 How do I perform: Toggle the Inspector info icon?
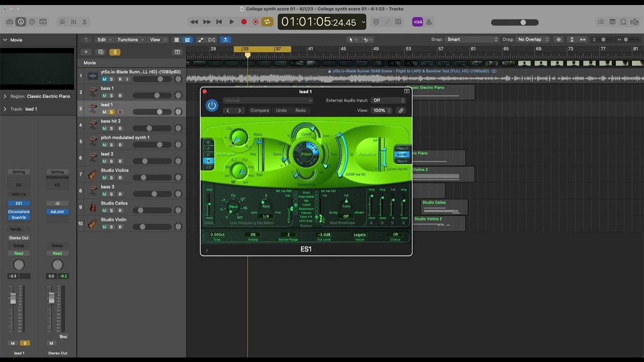[x=21, y=22]
